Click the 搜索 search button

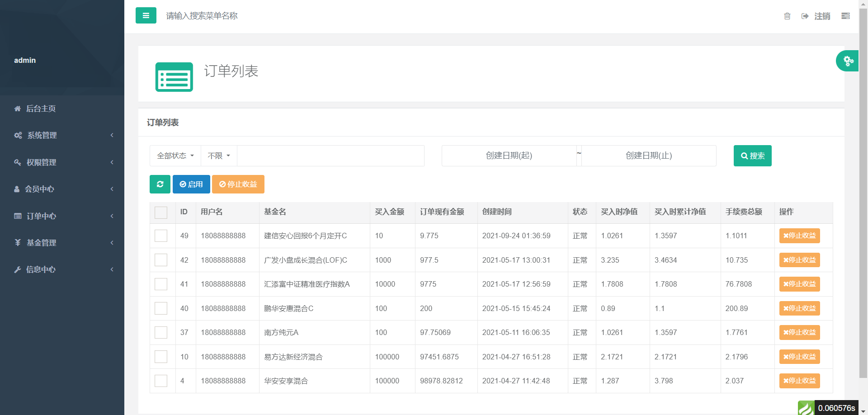752,156
